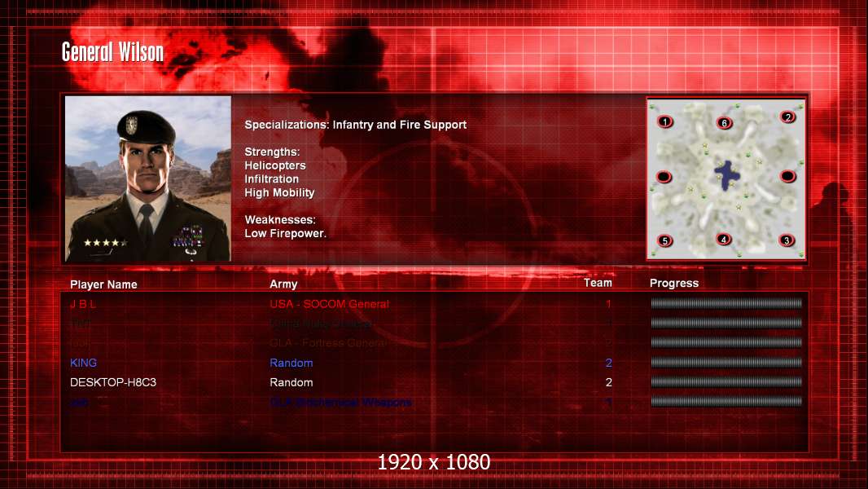The image size is (868, 489).
Task: Click team number for DESKTOP-H8C3
Action: (x=608, y=382)
